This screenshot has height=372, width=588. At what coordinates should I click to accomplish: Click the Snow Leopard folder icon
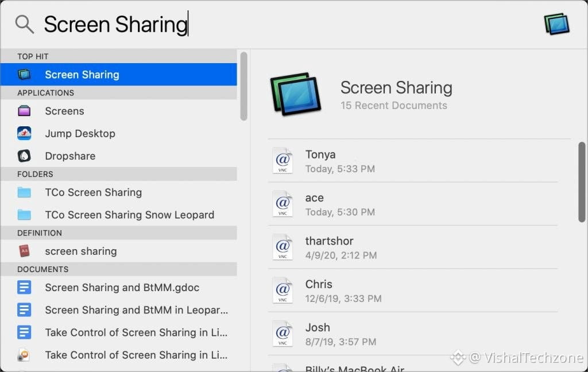pyautogui.click(x=24, y=215)
